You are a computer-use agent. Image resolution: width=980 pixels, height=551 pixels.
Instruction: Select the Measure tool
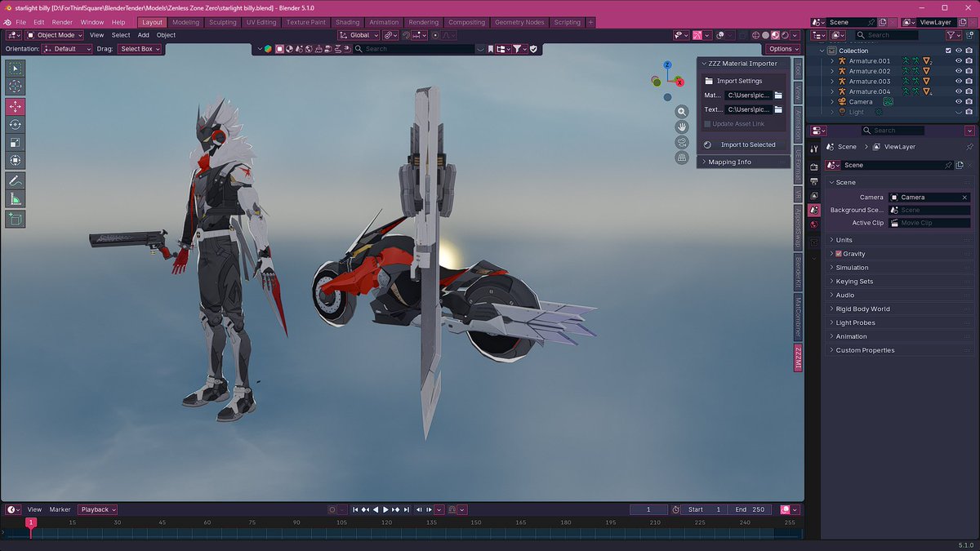pyautogui.click(x=15, y=199)
